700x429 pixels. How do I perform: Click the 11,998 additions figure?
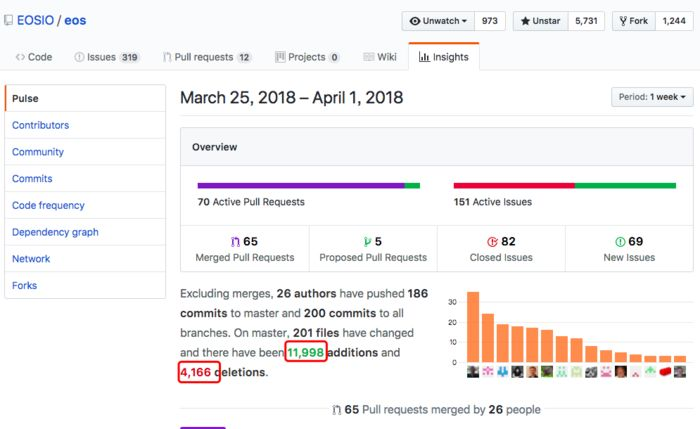coord(305,352)
